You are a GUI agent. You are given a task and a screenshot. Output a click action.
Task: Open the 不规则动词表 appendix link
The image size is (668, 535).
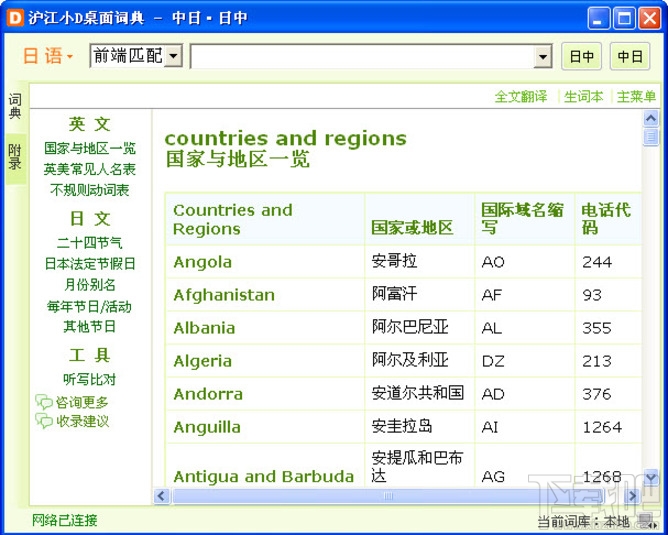point(89,190)
